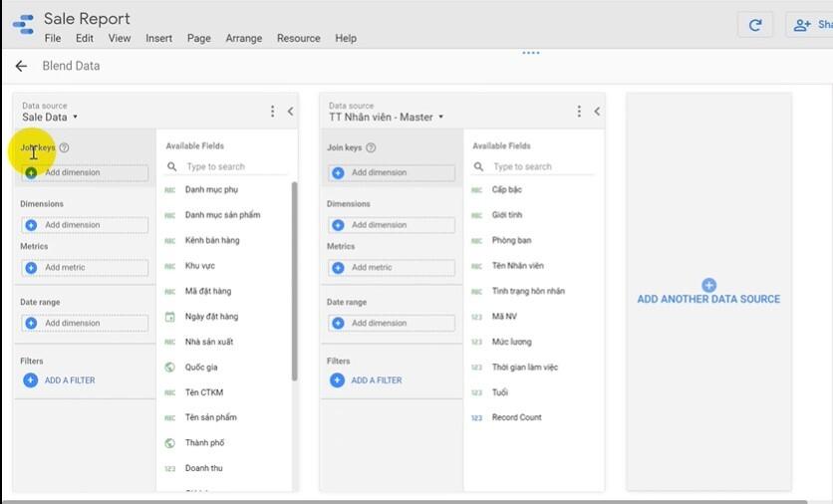The width and height of the screenshot is (833, 504).
Task: Open the Arrange menu
Action: pyautogui.click(x=243, y=38)
